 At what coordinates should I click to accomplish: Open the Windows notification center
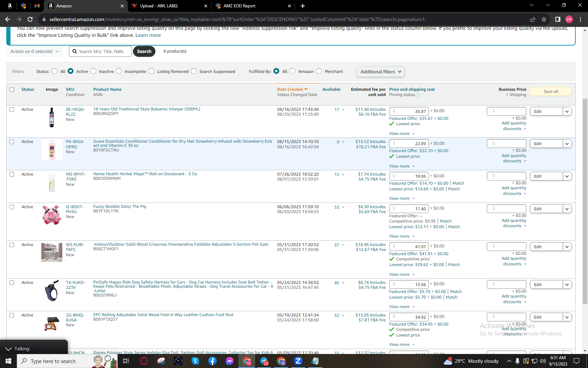pyautogui.click(x=576, y=361)
